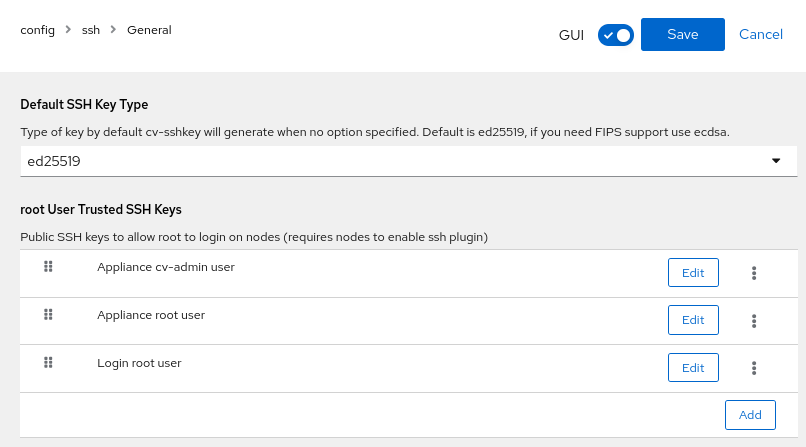Add a new trusted SSH key

coord(749,415)
